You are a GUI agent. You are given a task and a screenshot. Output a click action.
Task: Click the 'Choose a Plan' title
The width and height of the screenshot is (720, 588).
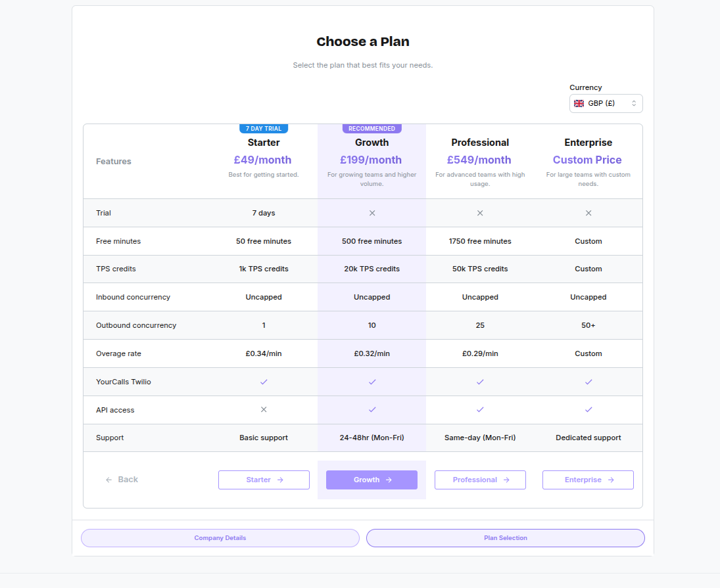coord(363,41)
